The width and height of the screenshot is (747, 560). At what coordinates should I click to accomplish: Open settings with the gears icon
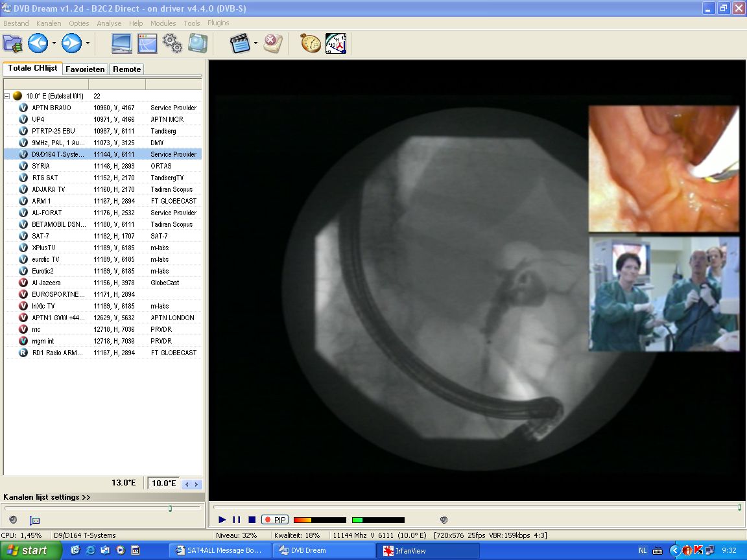pyautogui.click(x=172, y=43)
